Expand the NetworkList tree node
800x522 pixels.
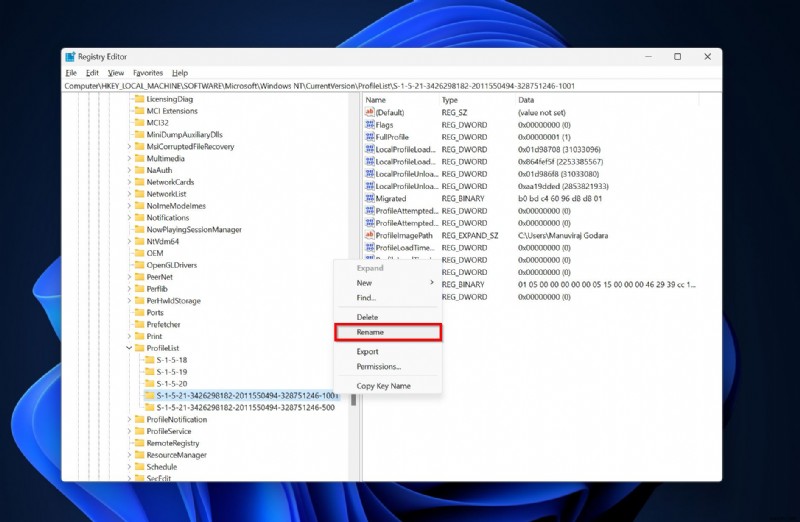click(x=129, y=194)
